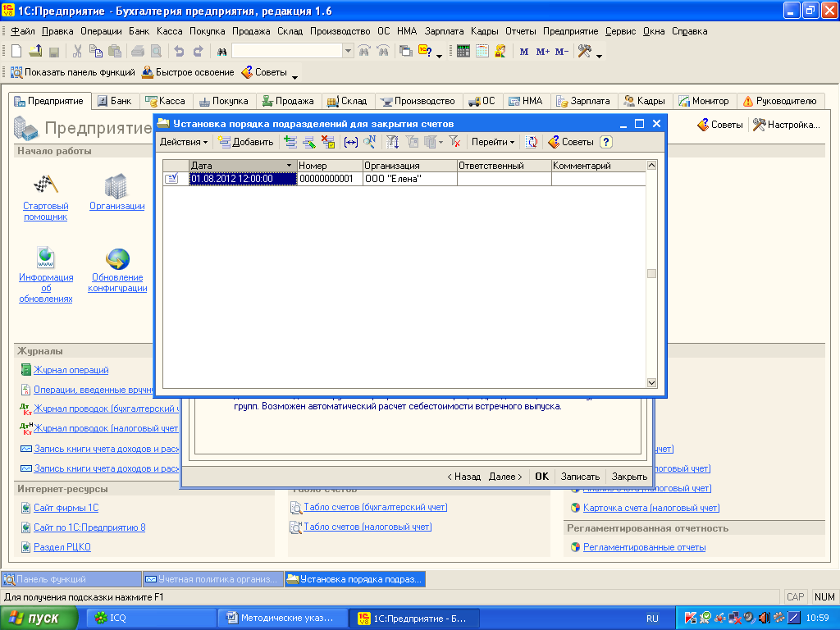This screenshot has width=840, height=630.
Task: Click the blue question mark help icon in dialog
Action: [606, 142]
